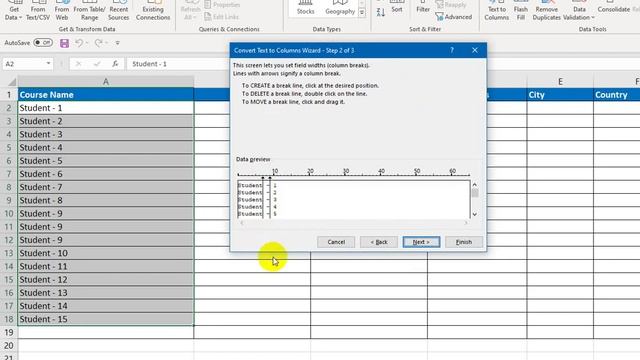
Task: Import data From Web
Action: (62, 10)
